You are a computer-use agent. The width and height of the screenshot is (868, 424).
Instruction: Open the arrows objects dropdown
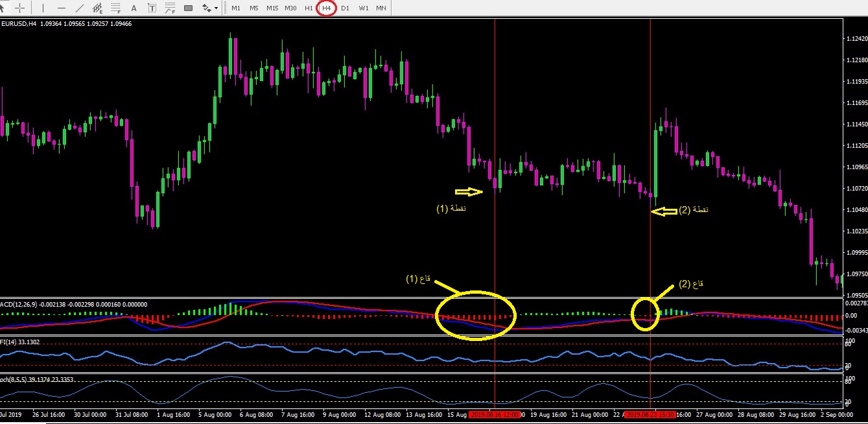click(210, 8)
